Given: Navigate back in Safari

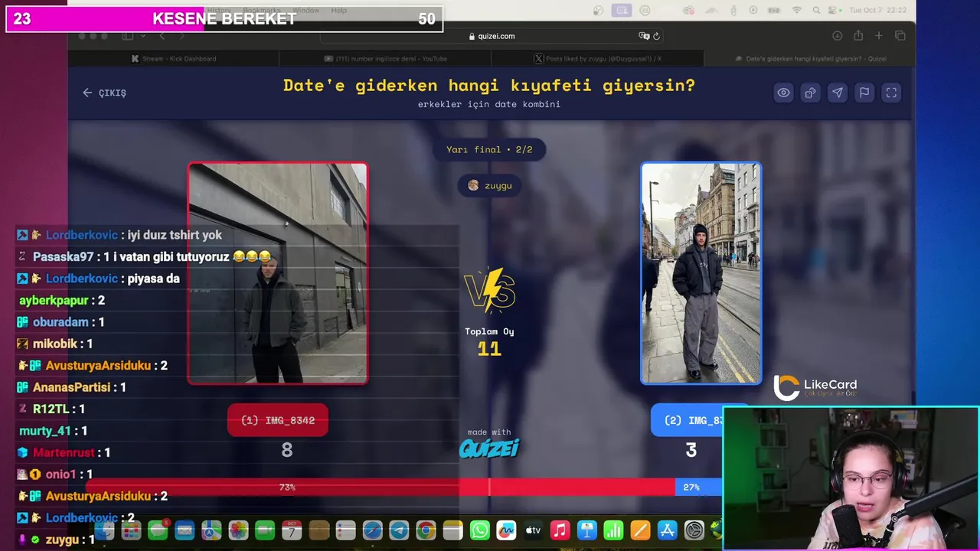Looking at the screenshot, I should pos(162,36).
